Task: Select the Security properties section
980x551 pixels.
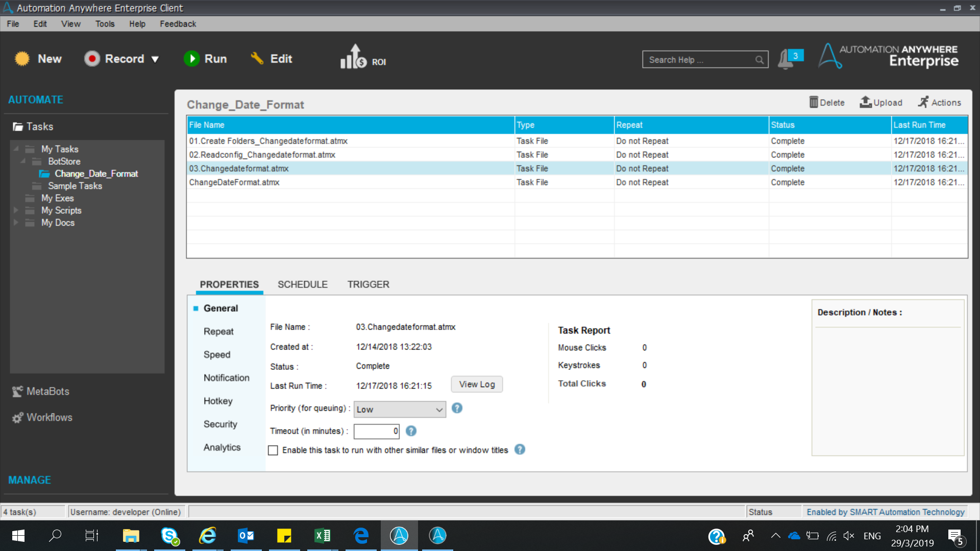Action: [220, 424]
